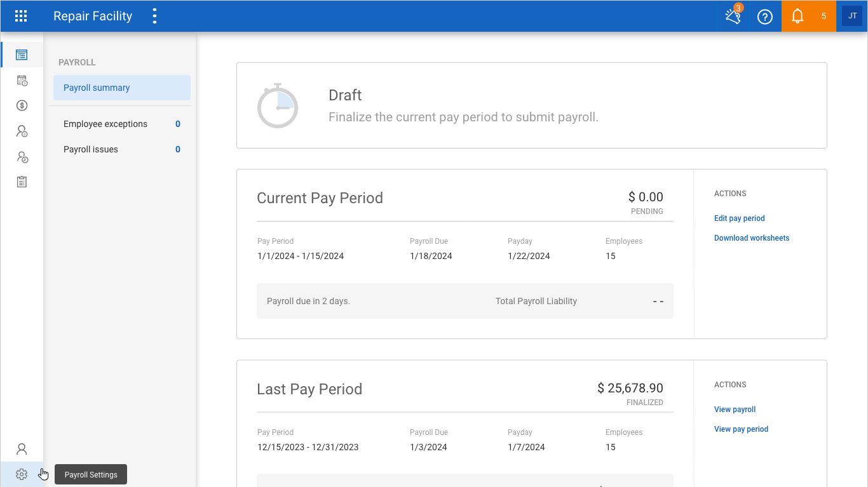Open the Payroll issues menu item
The height and width of the screenshot is (487, 868).
(x=122, y=149)
